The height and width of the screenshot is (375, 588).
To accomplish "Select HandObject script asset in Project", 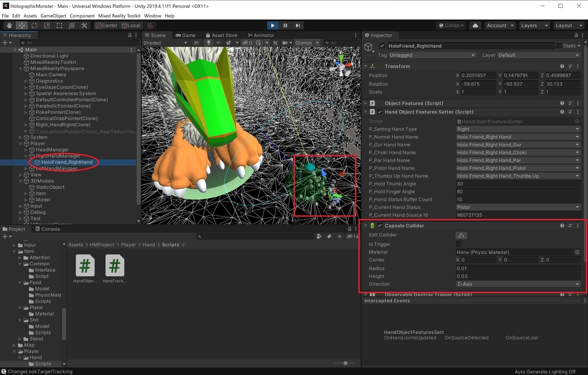I will 85,269.
